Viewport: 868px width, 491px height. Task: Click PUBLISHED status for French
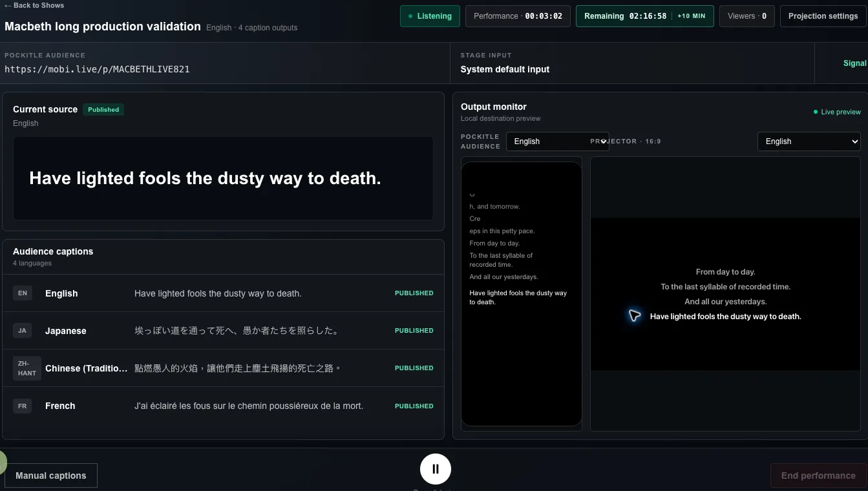pyautogui.click(x=414, y=406)
